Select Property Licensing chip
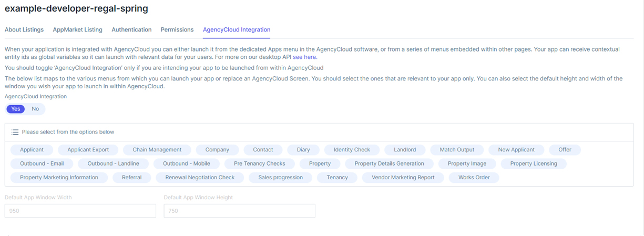Screen dimensions: 644x236 [534, 163]
